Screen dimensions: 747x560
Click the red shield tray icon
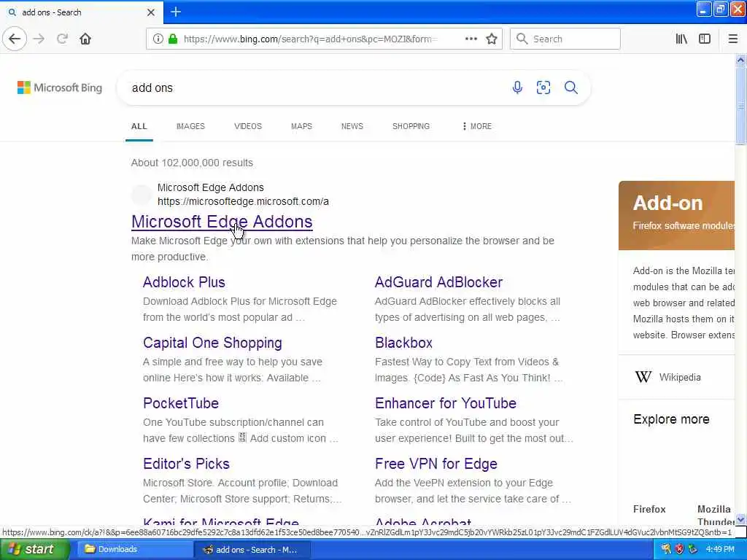tap(679, 550)
